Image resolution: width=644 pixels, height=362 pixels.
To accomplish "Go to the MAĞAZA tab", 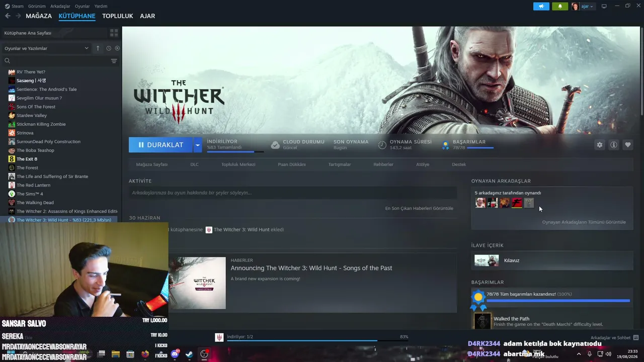I will tap(39, 16).
